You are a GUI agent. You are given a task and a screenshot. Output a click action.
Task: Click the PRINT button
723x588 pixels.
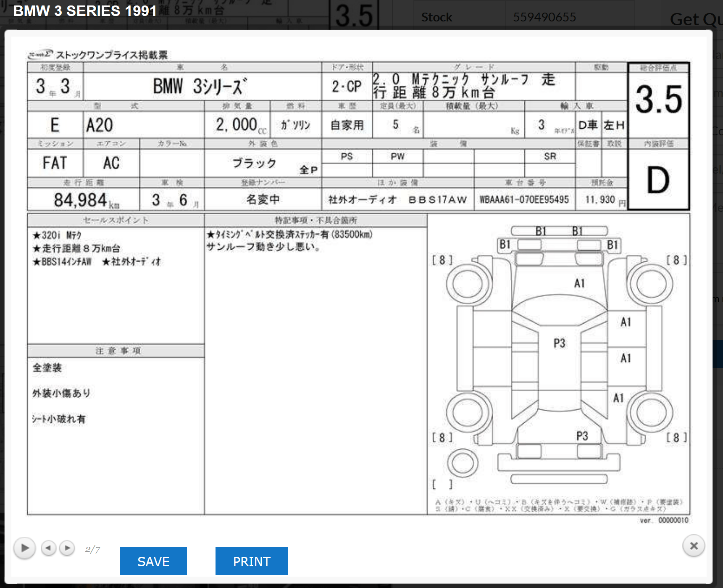251,561
